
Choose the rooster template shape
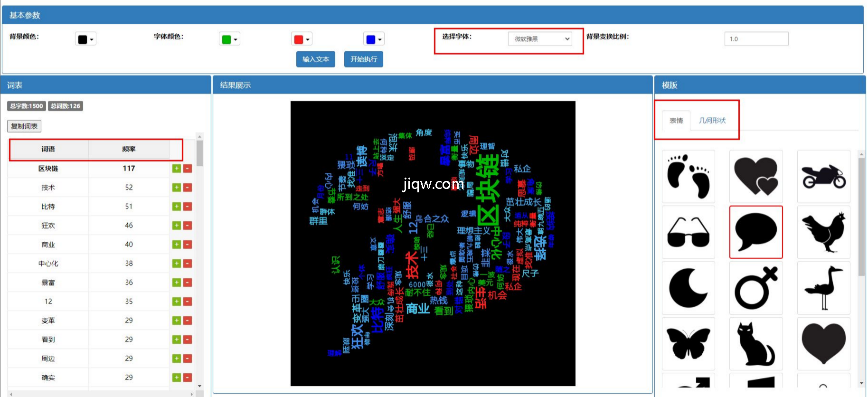click(823, 232)
